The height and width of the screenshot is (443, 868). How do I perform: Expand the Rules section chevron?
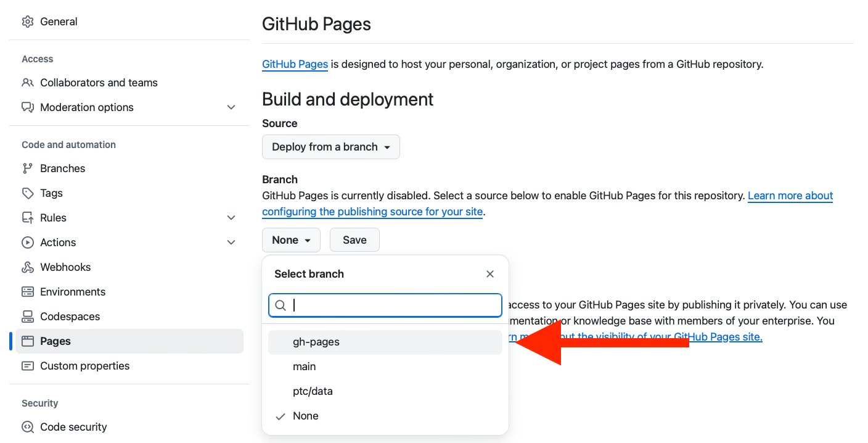231,218
